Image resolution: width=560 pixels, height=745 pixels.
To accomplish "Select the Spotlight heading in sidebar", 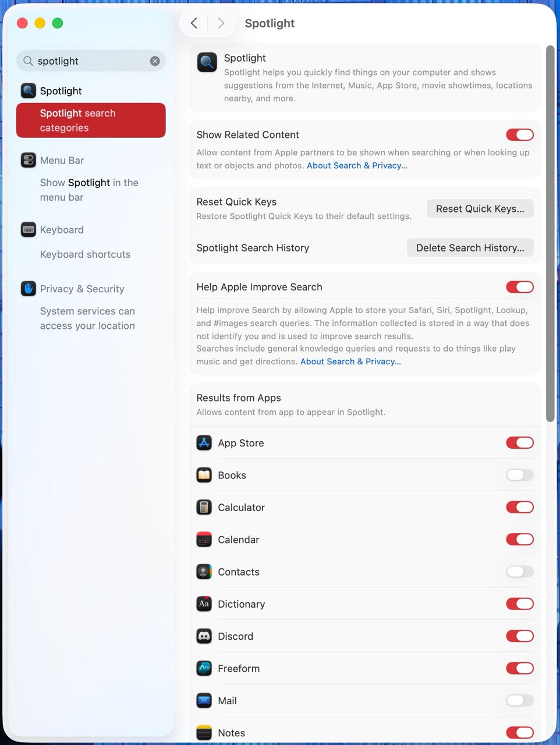I will pos(61,91).
